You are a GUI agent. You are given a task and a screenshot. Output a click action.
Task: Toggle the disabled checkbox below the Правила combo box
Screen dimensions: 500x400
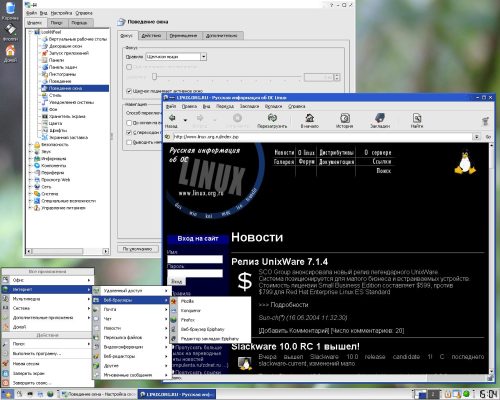coord(129,67)
